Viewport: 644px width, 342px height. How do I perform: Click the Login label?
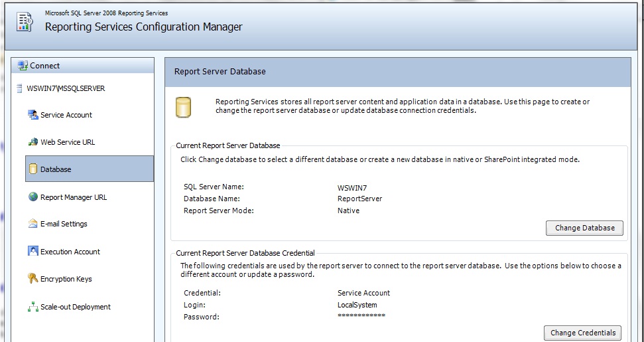(x=195, y=305)
